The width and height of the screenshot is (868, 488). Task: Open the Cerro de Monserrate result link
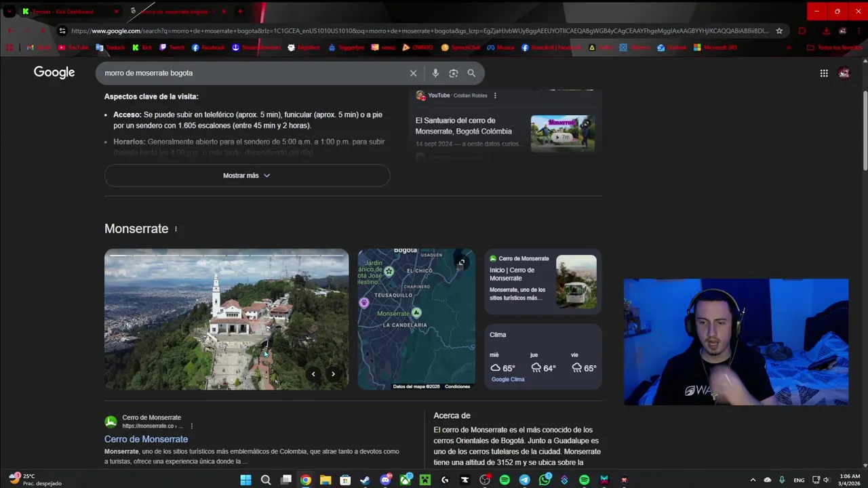click(146, 439)
